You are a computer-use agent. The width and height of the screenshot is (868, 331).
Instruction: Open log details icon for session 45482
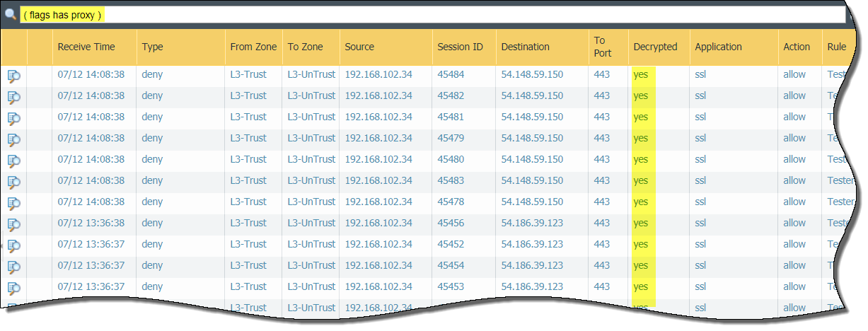[x=14, y=97]
